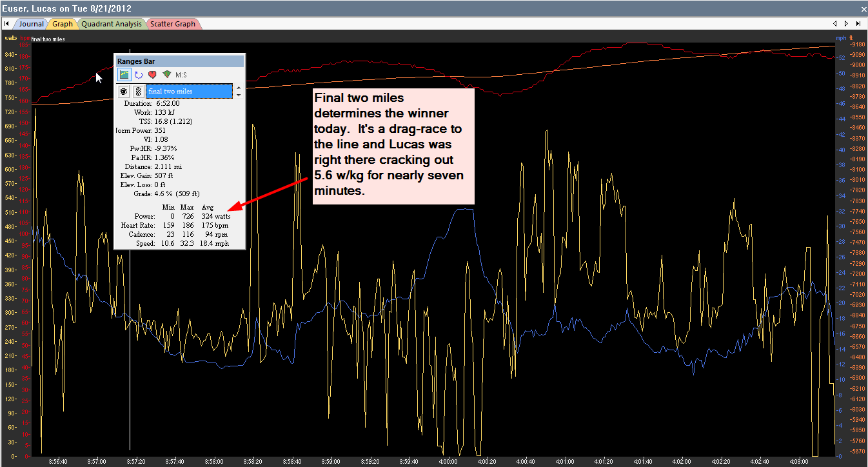The image size is (868, 467).
Task: Select the red heart rate icon in Ranges Bar
Action: (153, 74)
